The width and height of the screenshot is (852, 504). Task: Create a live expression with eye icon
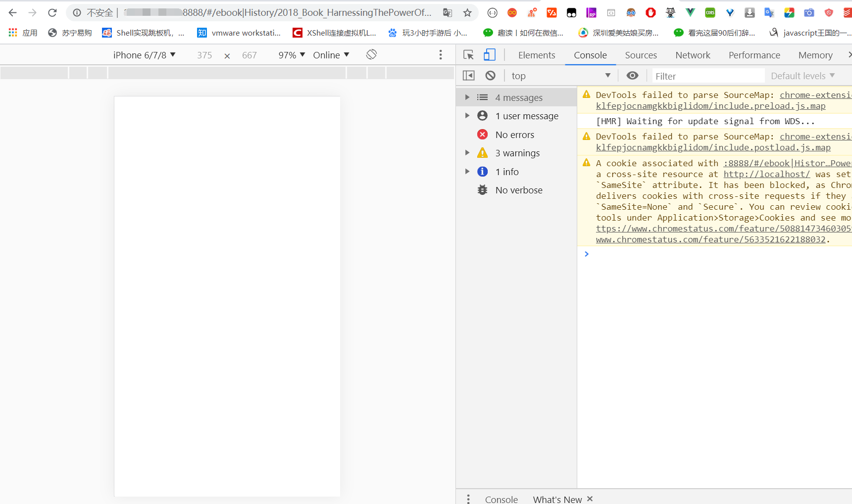click(632, 76)
